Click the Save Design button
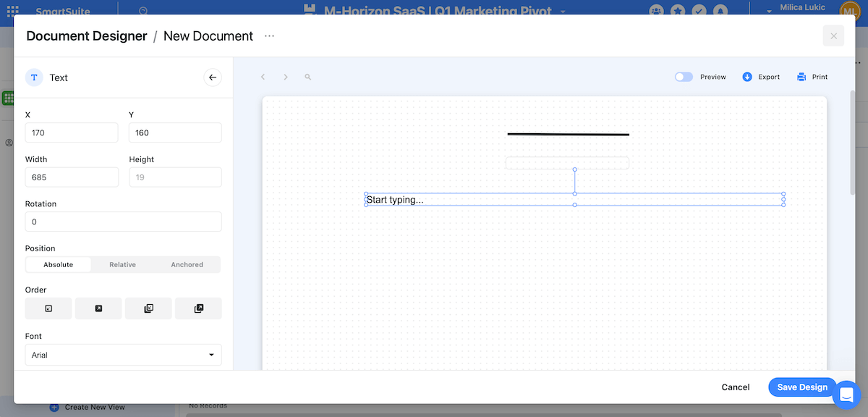 click(802, 387)
